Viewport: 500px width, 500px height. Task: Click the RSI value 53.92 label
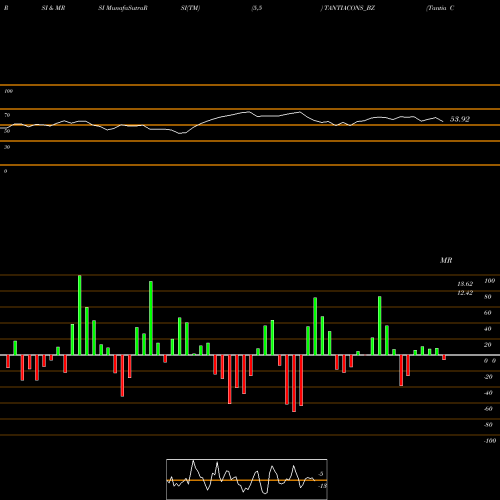pyautogui.click(x=460, y=119)
